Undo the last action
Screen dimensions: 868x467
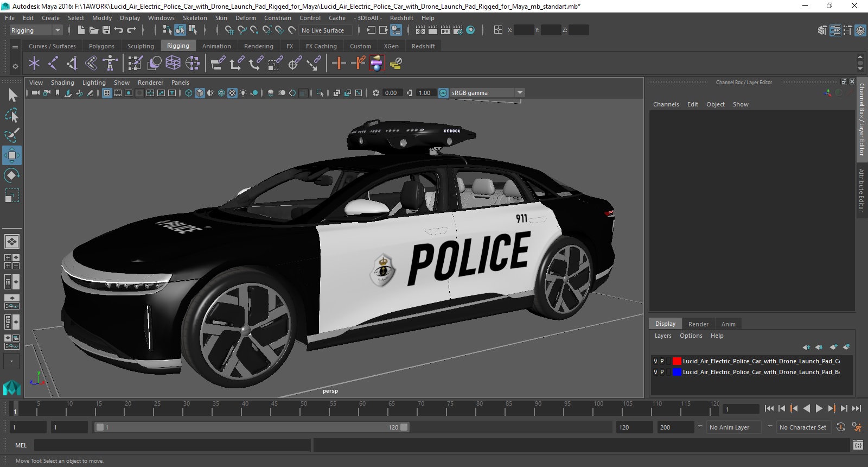pyautogui.click(x=119, y=30)
